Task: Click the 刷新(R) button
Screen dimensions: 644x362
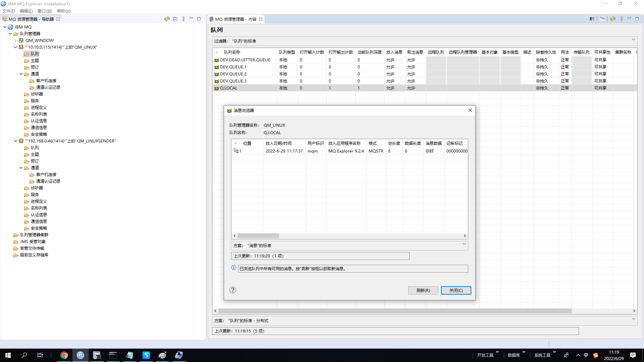Action: (423, 290)
